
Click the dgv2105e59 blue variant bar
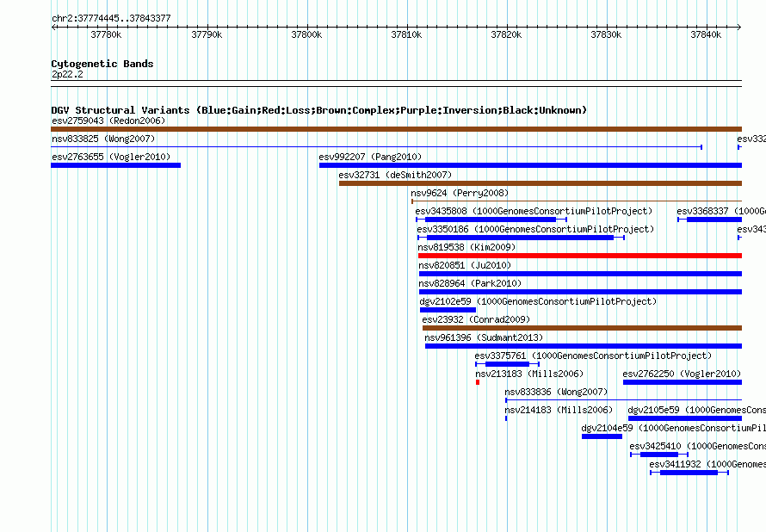click(685, 418)
